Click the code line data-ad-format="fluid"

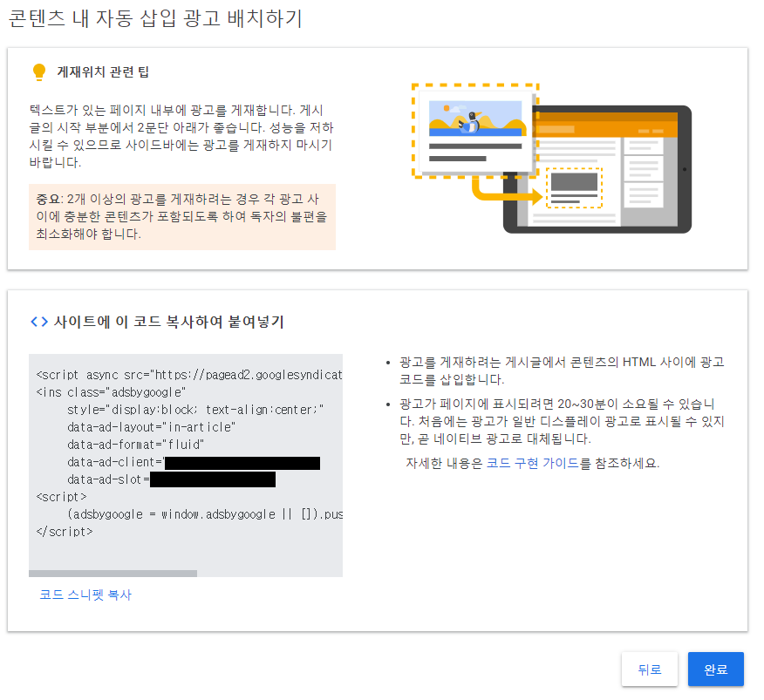click(x=135, y=445)
